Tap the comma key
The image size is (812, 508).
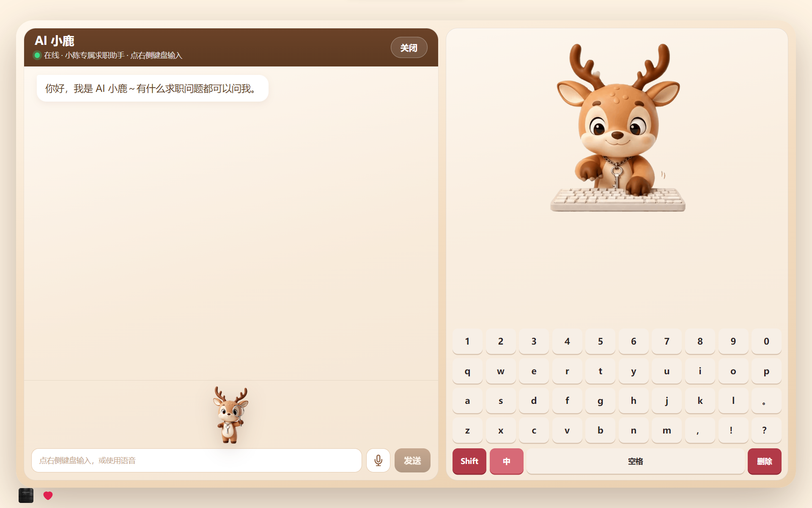700,430
